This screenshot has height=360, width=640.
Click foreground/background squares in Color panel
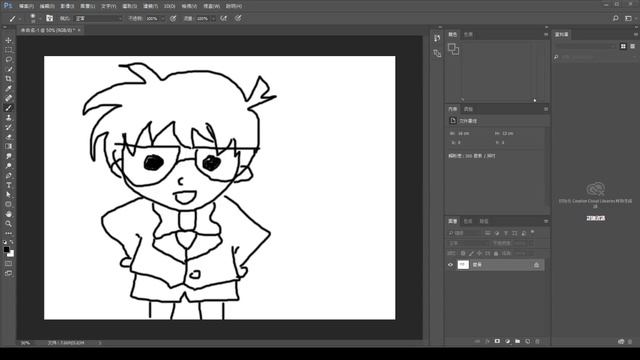click(x=453, y=49)
